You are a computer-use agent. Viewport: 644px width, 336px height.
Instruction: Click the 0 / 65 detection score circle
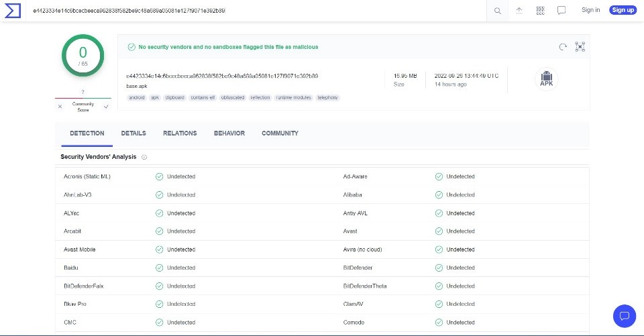tap(83, 56)
